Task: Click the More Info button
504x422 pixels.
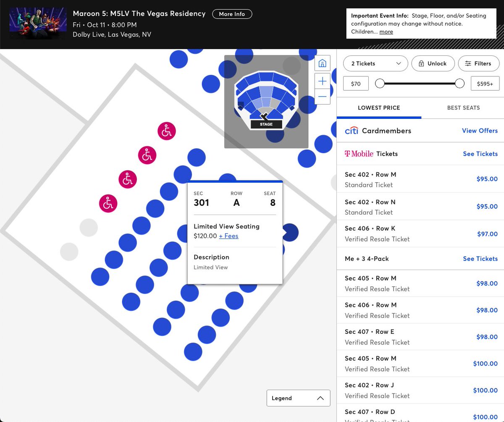Action: [x=232, y=14]
